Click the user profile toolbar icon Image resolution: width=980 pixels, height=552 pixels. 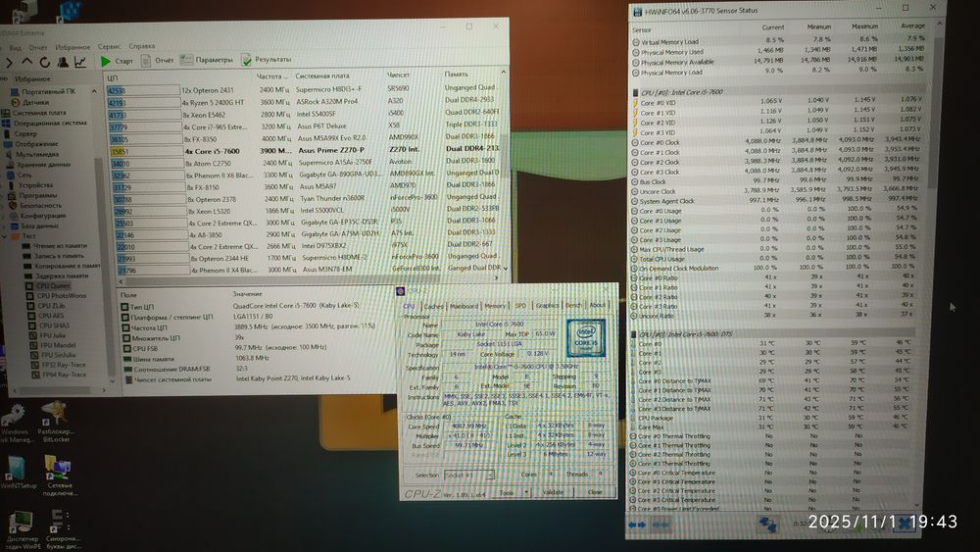(63, 62)
